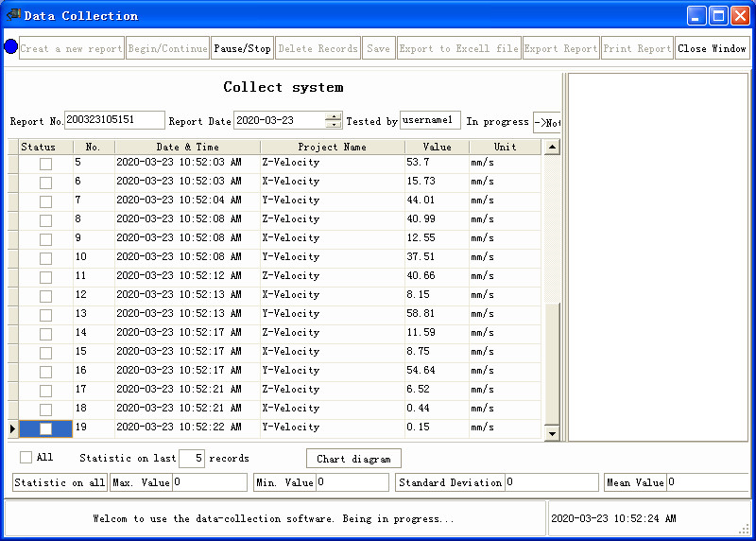Click the Export Report toolbar button
756x541 pixels.
point(560,48)
